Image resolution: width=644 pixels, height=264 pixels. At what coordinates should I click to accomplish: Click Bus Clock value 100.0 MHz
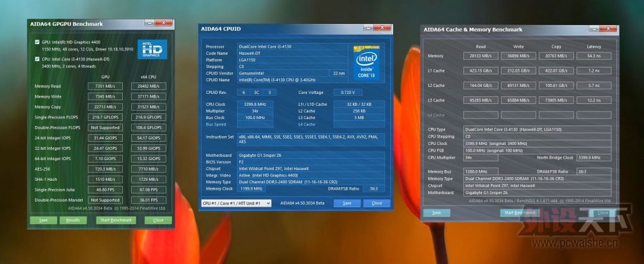255,117
